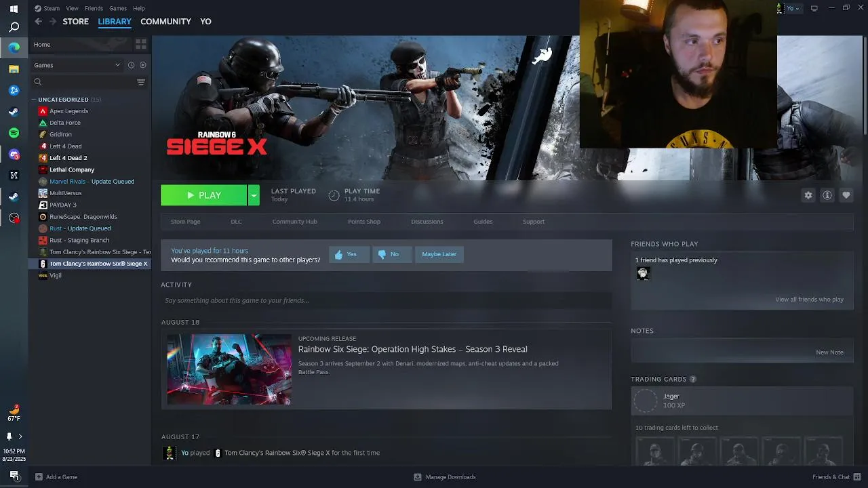
Task: Open game info icon beside the gear
Action: pyautogui.click(x=827, y=195)
